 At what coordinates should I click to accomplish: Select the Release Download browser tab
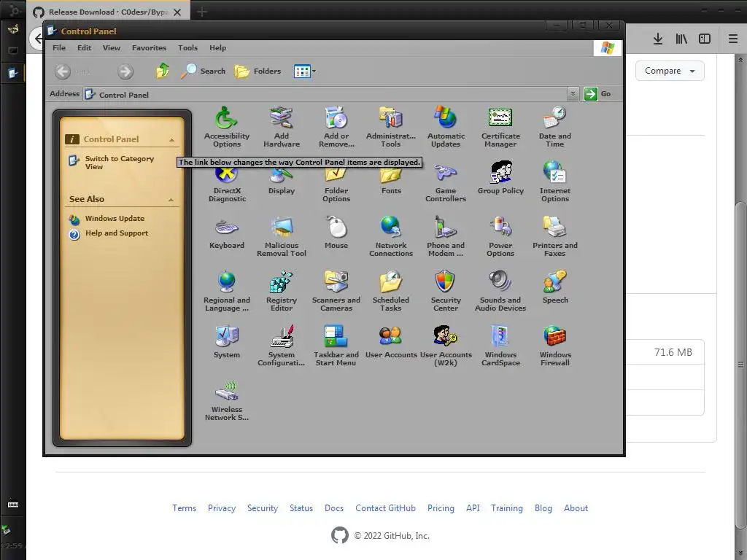(108, 12)
